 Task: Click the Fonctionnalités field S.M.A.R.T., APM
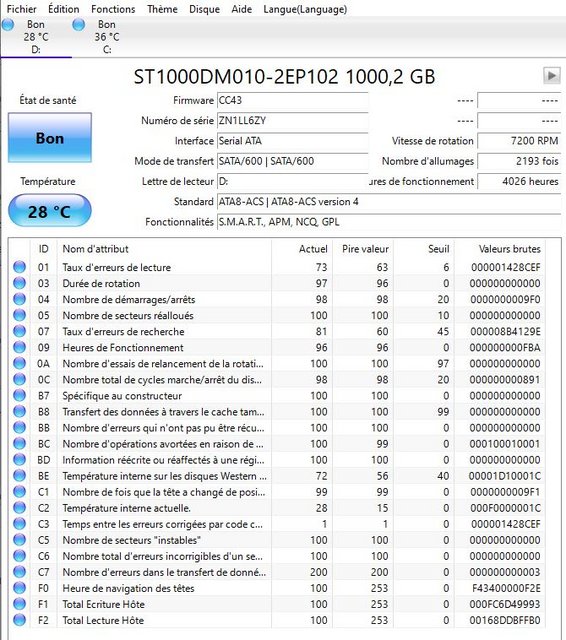pos(389,222)
